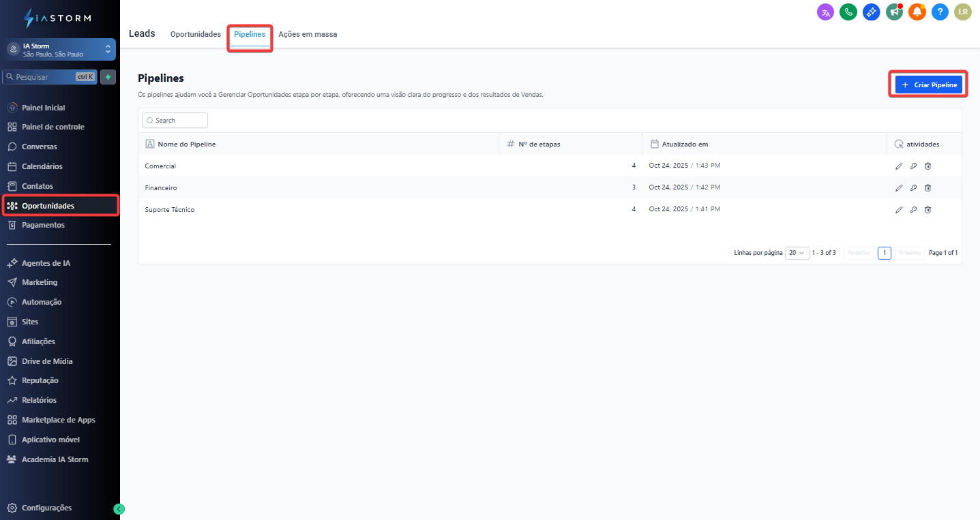Edit the Financeiro pipeline with the pencil icon

[x=899, y=187]
